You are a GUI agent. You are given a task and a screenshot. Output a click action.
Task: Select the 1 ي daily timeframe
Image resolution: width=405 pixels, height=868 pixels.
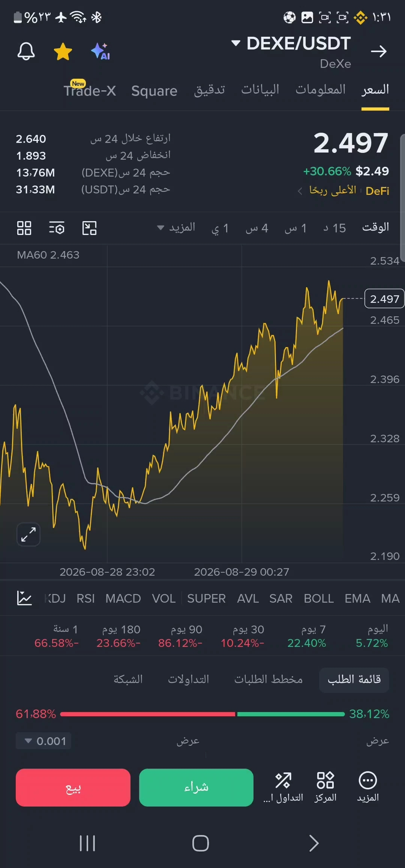pyautogui.click(x=220, y=228)
